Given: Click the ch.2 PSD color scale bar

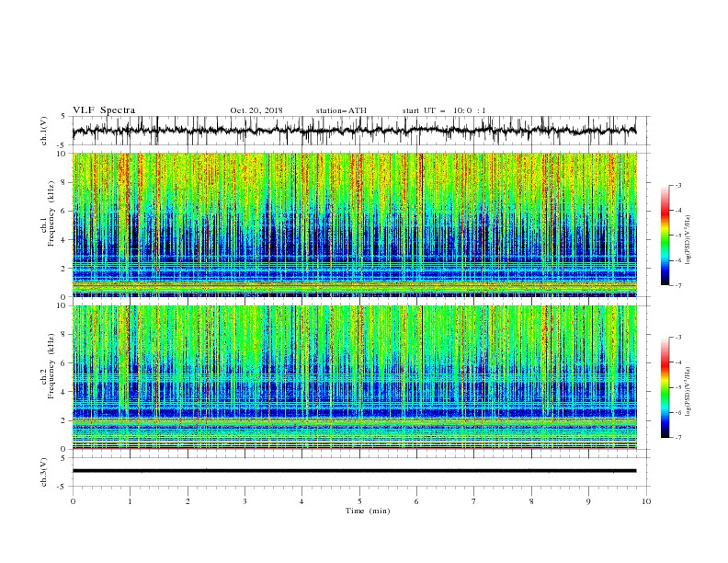Looking at the screenshot, I should [x=665, y=387].
